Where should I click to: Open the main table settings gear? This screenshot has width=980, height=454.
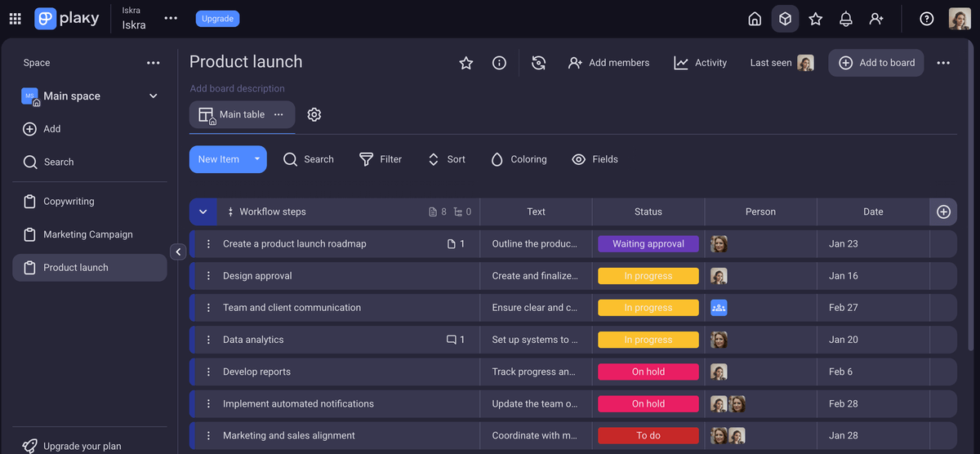click(x=314, y=114)
